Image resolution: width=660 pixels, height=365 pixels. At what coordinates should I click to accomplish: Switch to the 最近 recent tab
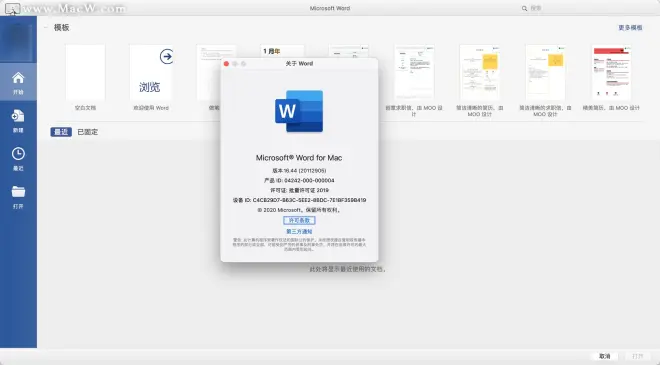tap(61, 132)
